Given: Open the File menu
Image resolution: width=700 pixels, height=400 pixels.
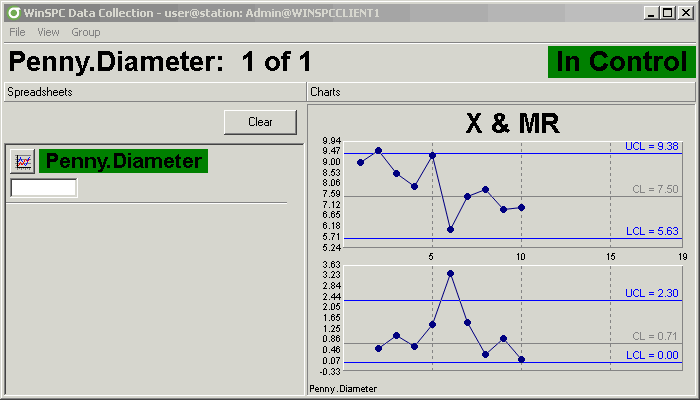Looking at the screenshot, I should pyautogui.click(x=17, y=32).
